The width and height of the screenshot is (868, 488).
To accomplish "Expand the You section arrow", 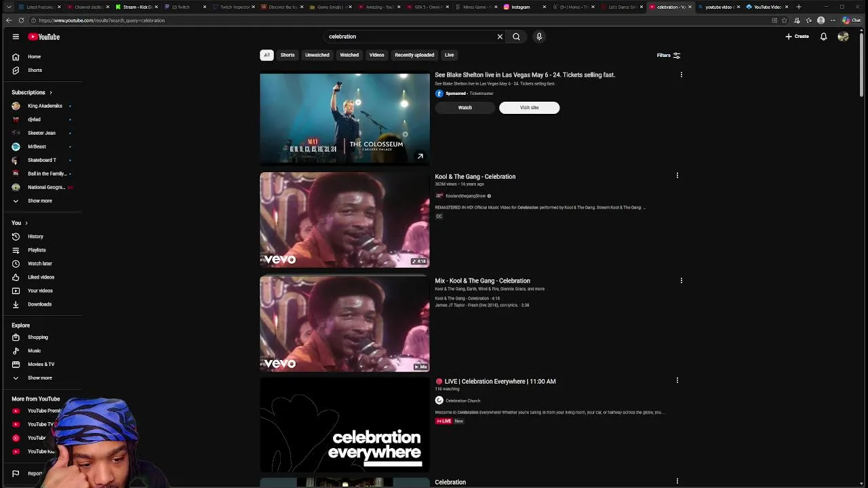I will coord(26,223).
